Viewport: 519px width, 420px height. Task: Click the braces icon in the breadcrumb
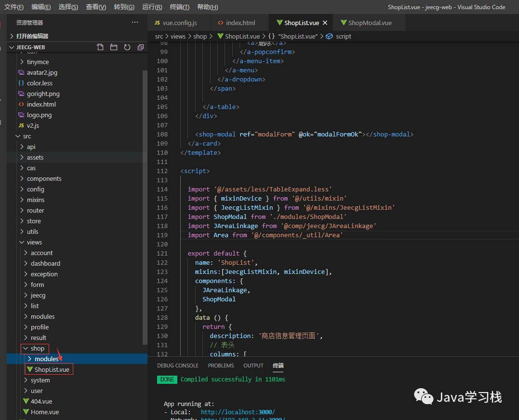click(x=271, y=36)
